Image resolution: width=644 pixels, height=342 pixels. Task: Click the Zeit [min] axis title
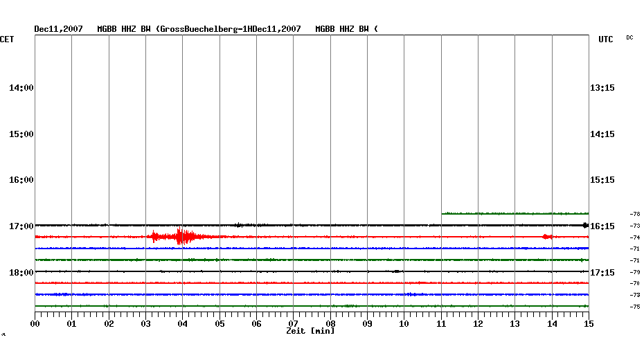point(310,331)
